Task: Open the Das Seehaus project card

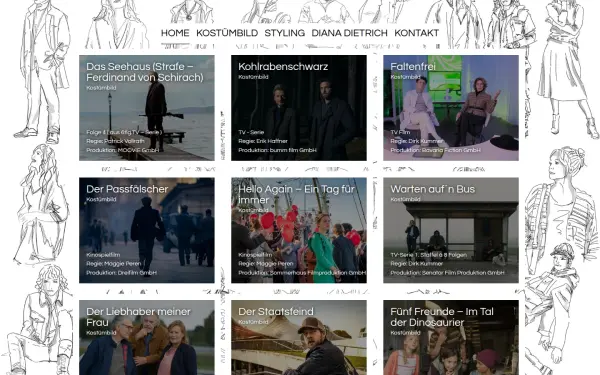Action: pos(147,108)
